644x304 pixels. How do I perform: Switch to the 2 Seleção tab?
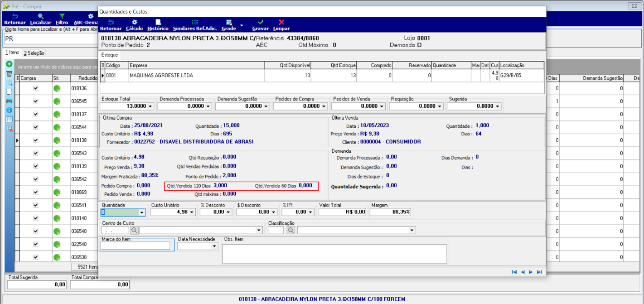coord(34,53)
